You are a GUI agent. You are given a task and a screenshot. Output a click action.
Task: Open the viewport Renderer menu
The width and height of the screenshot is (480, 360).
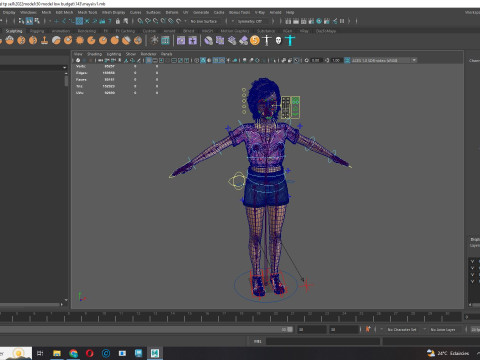pyautogui.click(x=148, y=54)
